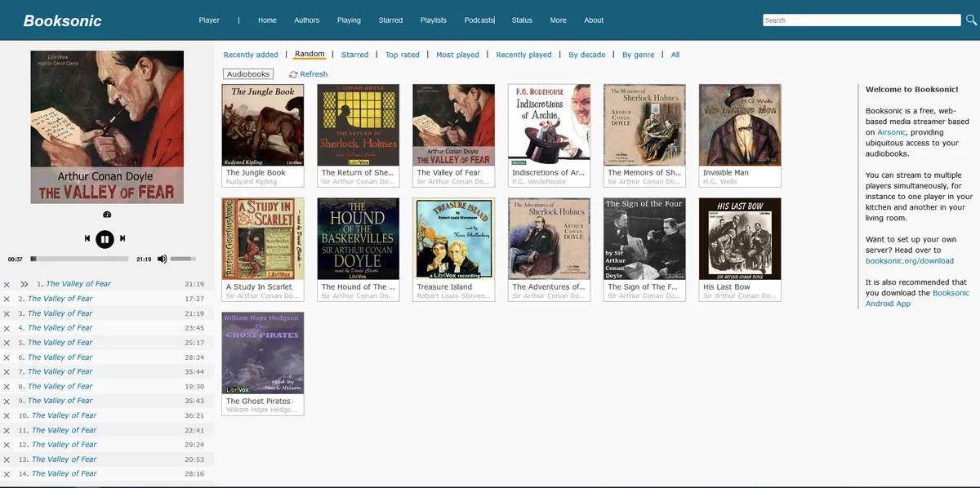Mute the volume using the speaker icon
The width and height of the screenshot is (980, 488).
click(x=162, y=259)
